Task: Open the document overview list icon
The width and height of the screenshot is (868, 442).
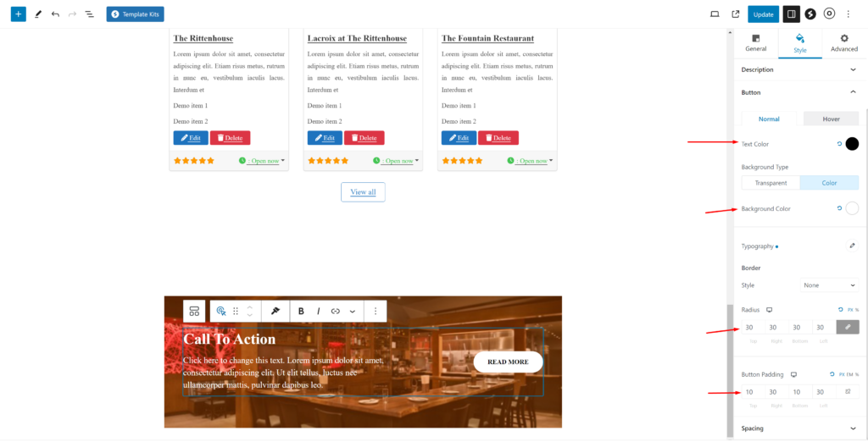Action: [x=90, y=14]
